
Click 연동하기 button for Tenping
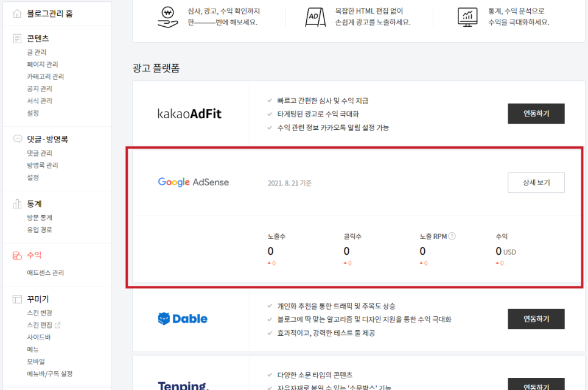pyautogui.click(x=536, y=385)
